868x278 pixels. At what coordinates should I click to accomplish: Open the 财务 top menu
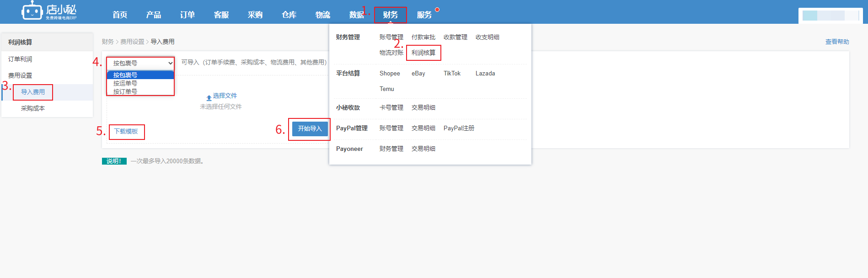[390, 15]
